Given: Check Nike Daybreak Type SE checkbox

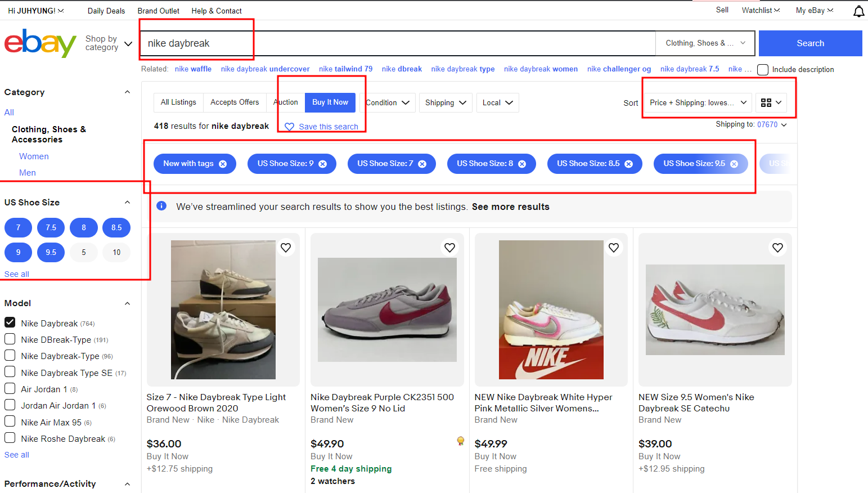Looking at the screenshot, I should pyautogui.click(x=10, y=372).
